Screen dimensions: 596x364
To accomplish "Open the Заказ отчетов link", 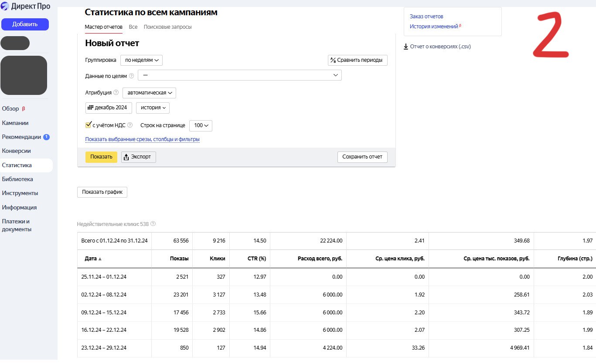I will [426, 17].
